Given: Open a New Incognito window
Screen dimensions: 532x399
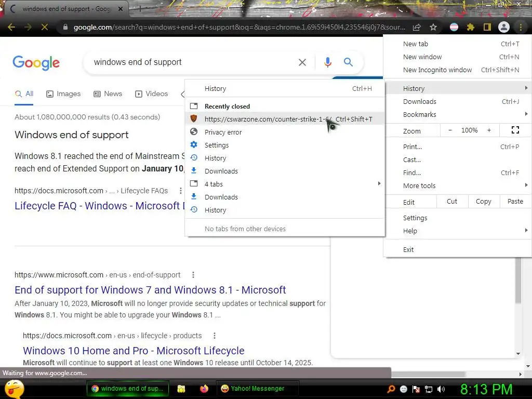Looking at the screenshot, I should click(x=457, y=70).
